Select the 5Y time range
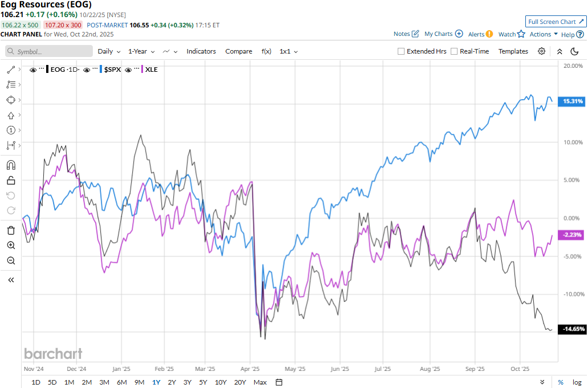This screenshot has width=588, height=388. (203, 382)
